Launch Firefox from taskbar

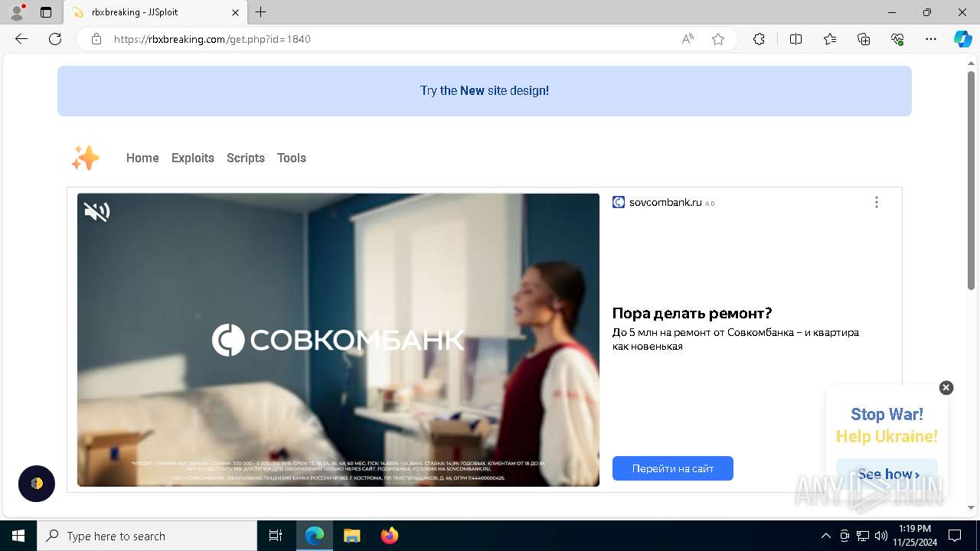pos(390,536)
